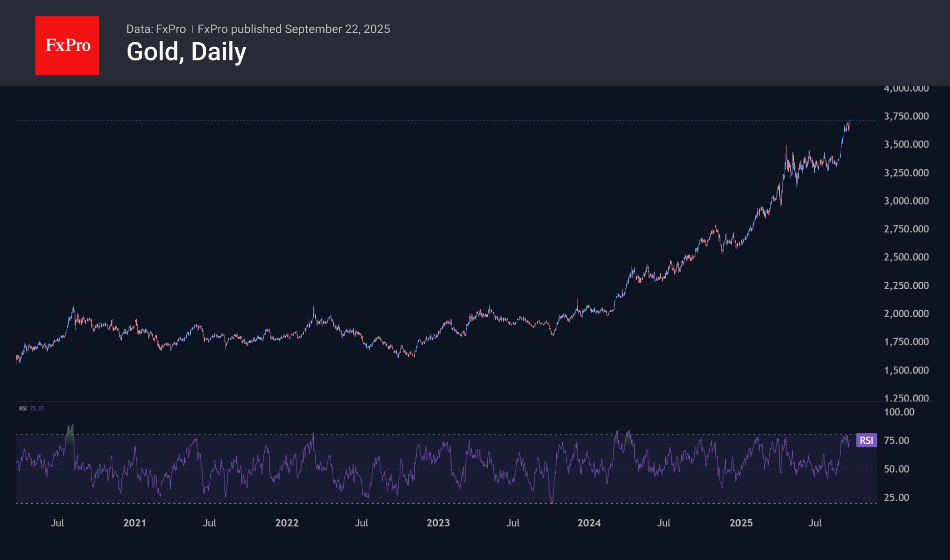Click the 25.00 RSI axis label
The height and width of the screenshot is (560, 950).
click(896, 497)
